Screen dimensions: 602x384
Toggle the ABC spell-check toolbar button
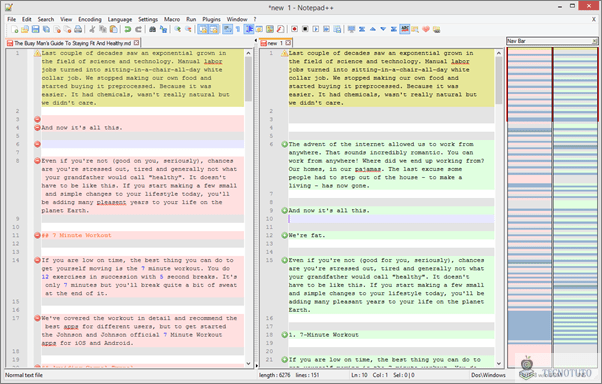(x=405, y=29)
